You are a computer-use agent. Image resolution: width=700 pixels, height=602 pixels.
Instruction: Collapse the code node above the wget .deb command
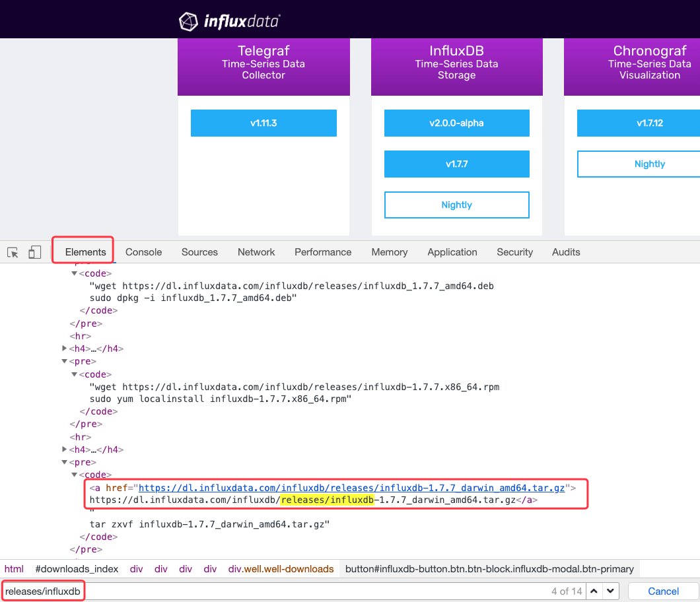pyautogui.click(x=74, y=273)
